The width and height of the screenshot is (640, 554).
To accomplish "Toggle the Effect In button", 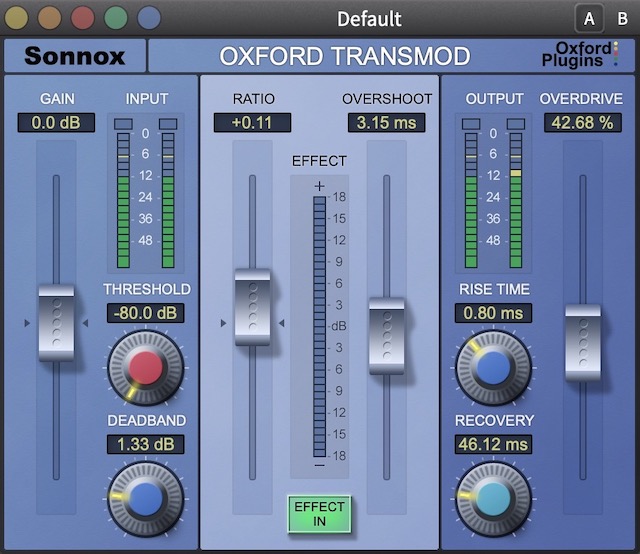I will coord(319,514).
